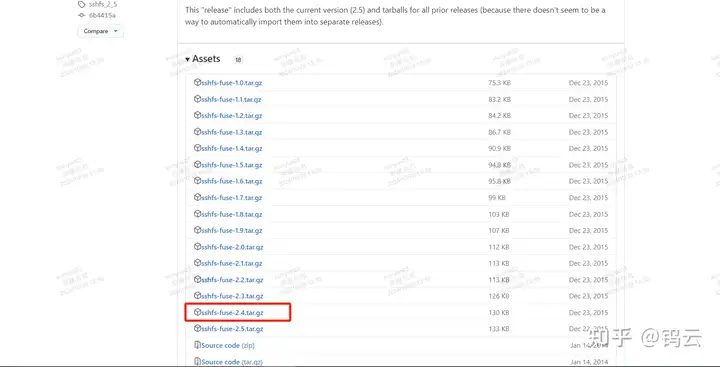
Task: Click the Assets count badge 18
Action: pos(238,60)
